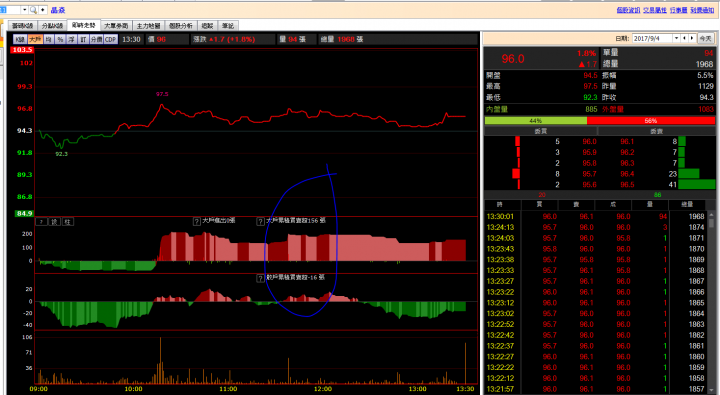This screenshot has height=395, width=720.
Task: Click the magnifier search icon beside stock code
Action: point(34,10)
